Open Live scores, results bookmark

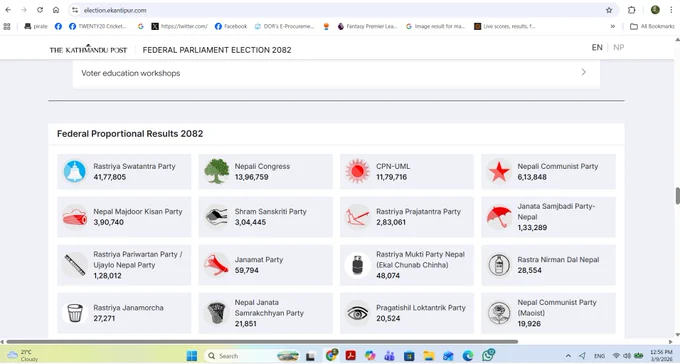pos(505,26)
